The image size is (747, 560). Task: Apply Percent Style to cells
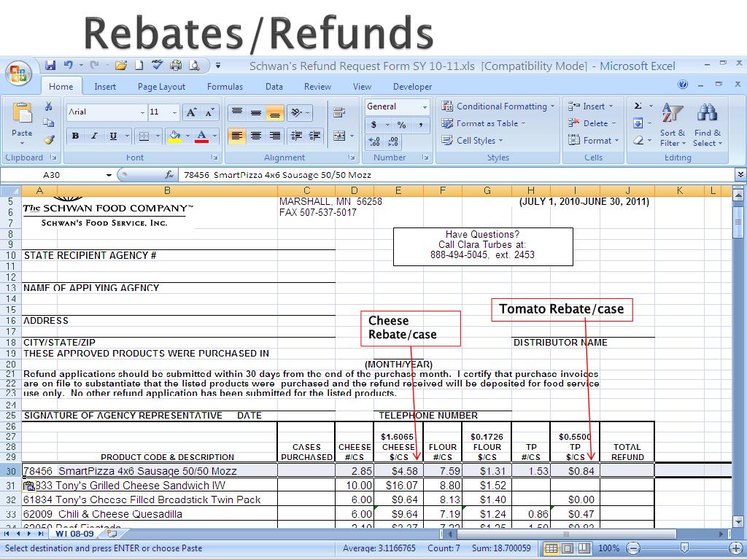402,125
